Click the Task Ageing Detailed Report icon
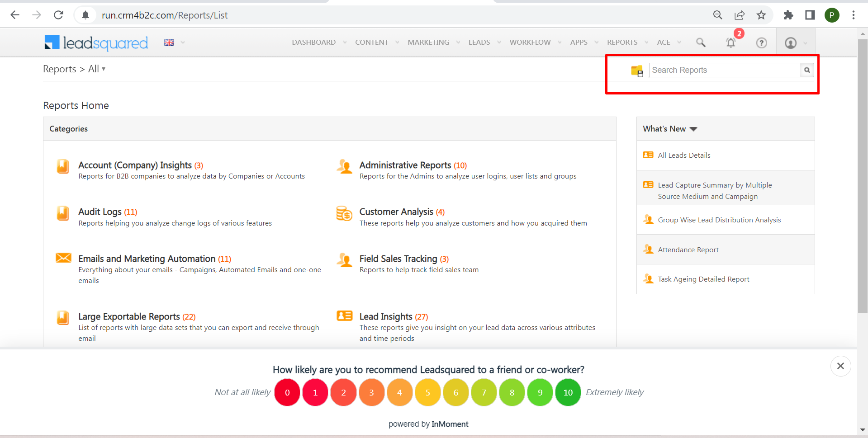This screenshot has height=438, width=868. (648, 279)
